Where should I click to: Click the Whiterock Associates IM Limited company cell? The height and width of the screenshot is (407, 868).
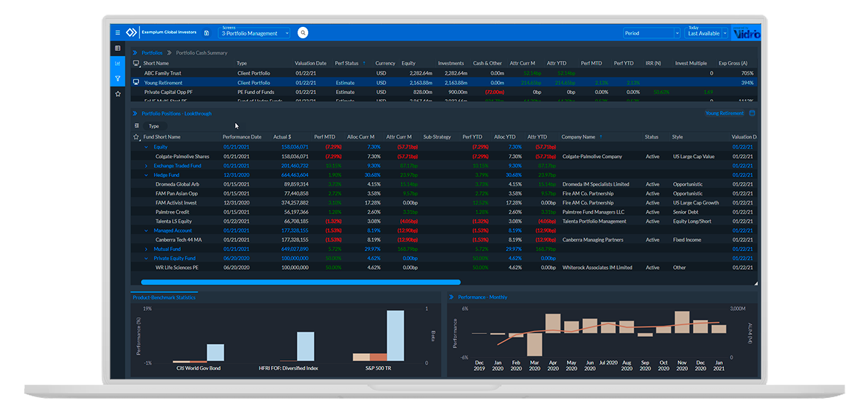(x=597, y=268)
